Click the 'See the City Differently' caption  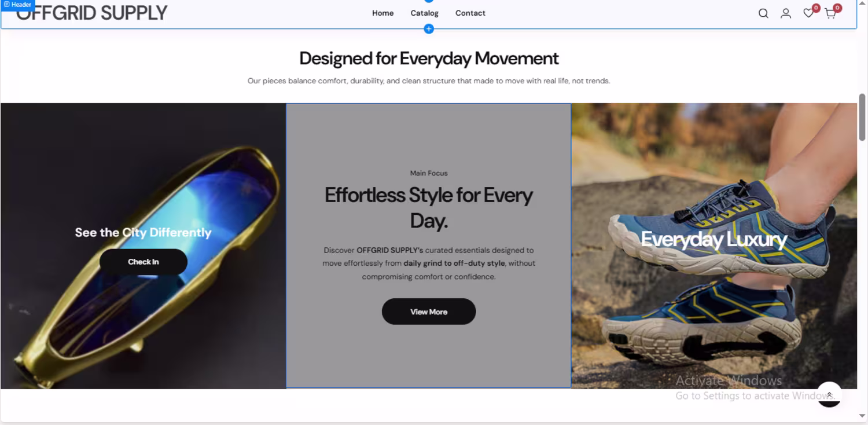143,233
